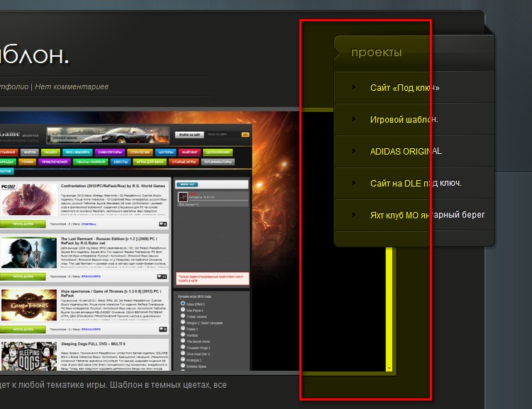Viewport: 532px width, 409px height.
Task: Select Diablo 3 in the poll
Action: tap(183, 329)
